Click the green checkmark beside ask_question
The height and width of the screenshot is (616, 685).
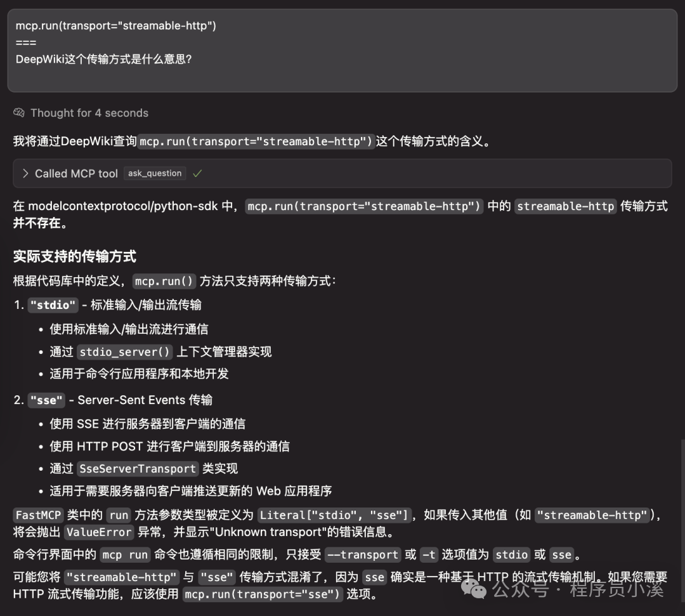point(197,173)
